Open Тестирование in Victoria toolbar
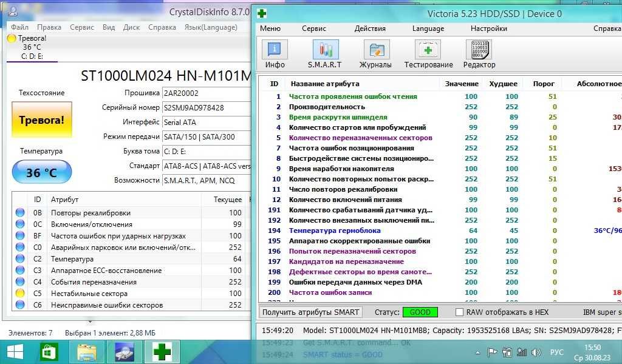 428,54
